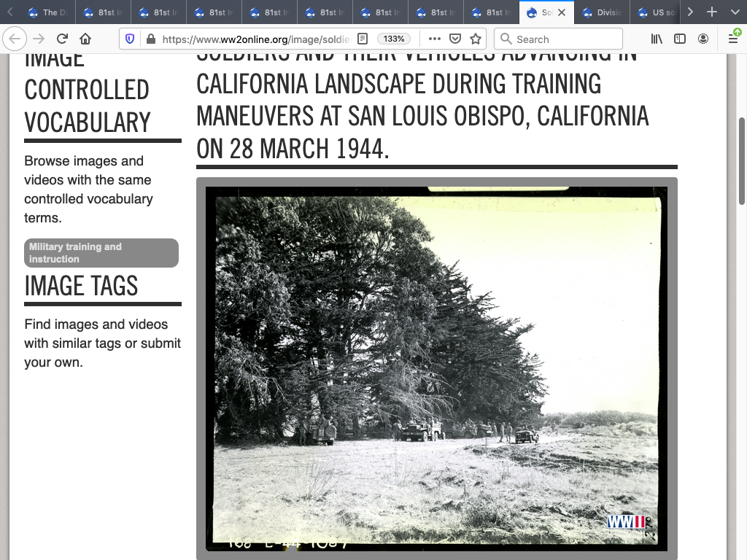Bookmark this page with the star

pyautogui.click(x=476, y=39)
